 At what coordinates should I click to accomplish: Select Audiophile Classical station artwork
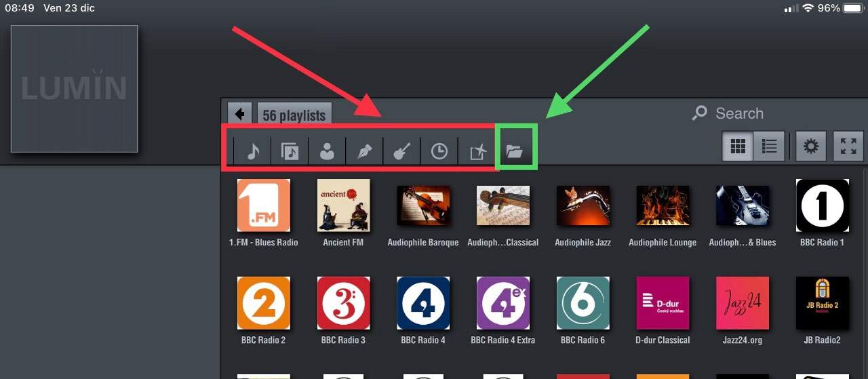(503, 205)
